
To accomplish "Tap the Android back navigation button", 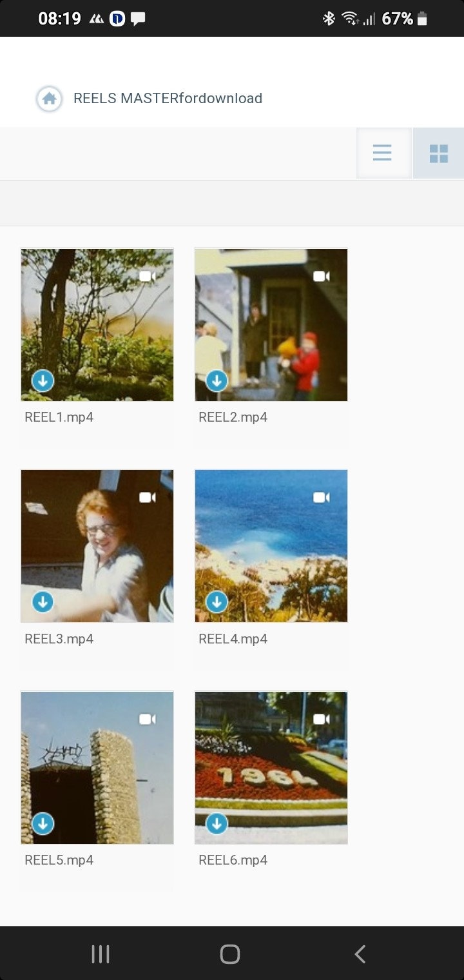I will point(360,954).
